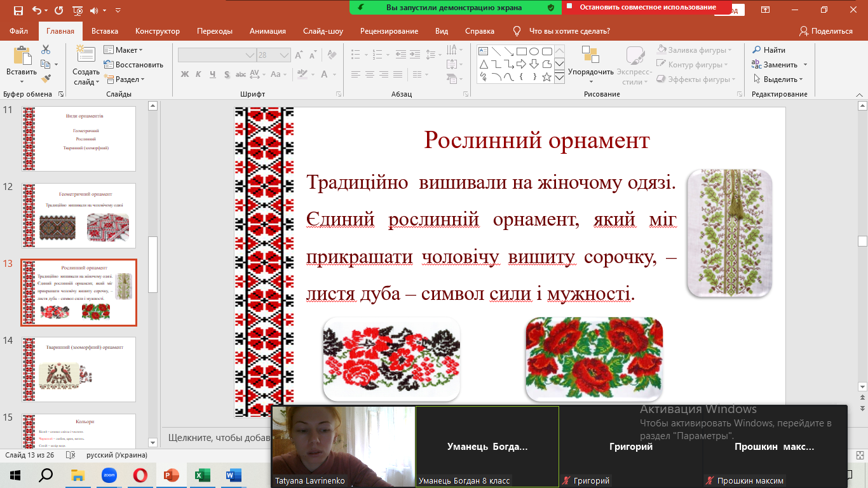Open Customize Quick Access Toolbar dropdown
Viewport: 868px width, 488px height.
click(x=119, y=11)
